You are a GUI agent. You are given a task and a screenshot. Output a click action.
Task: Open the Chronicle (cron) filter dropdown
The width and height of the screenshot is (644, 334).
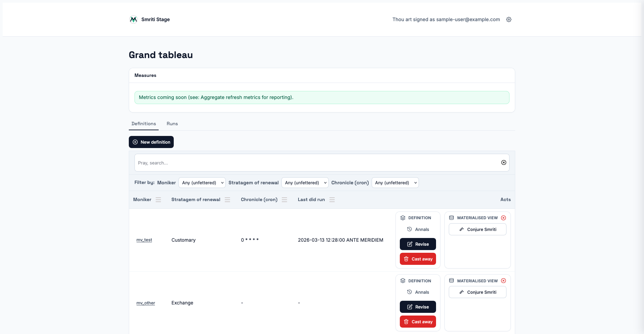point(395,183)
